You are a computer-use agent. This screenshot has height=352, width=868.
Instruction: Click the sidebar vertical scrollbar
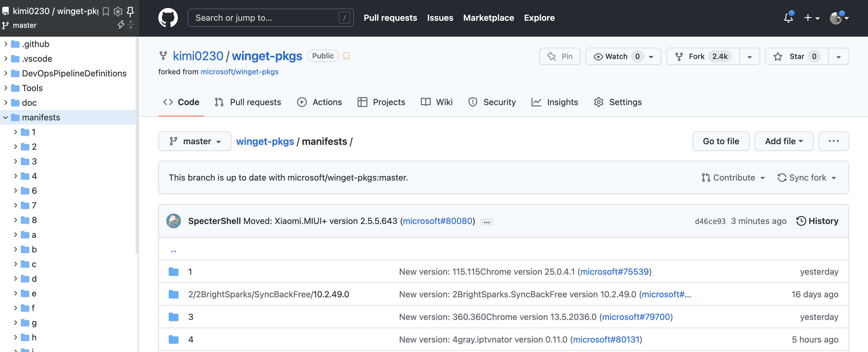point(137,145)
